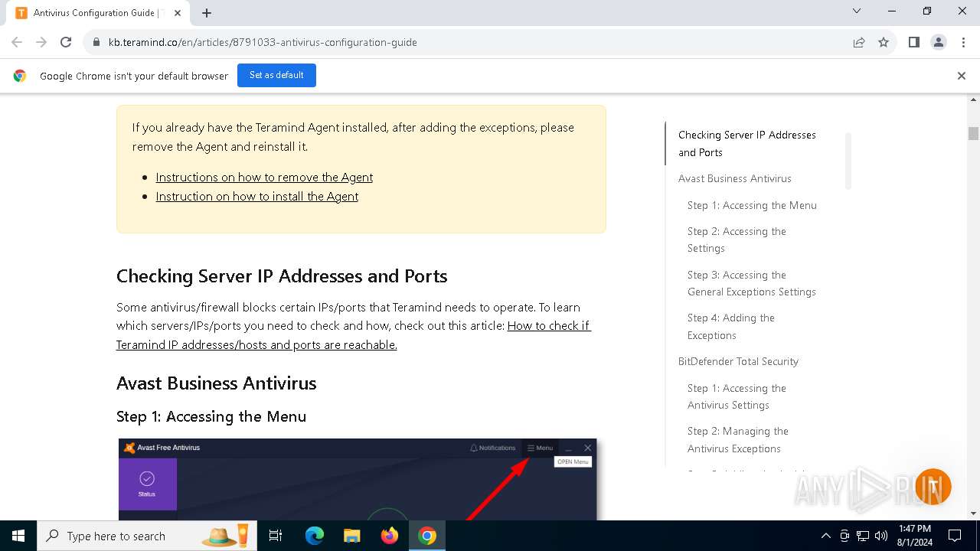Open Task View on the taskbar
This screenshot has width=980, height=551.
click(x=276, y=536)
